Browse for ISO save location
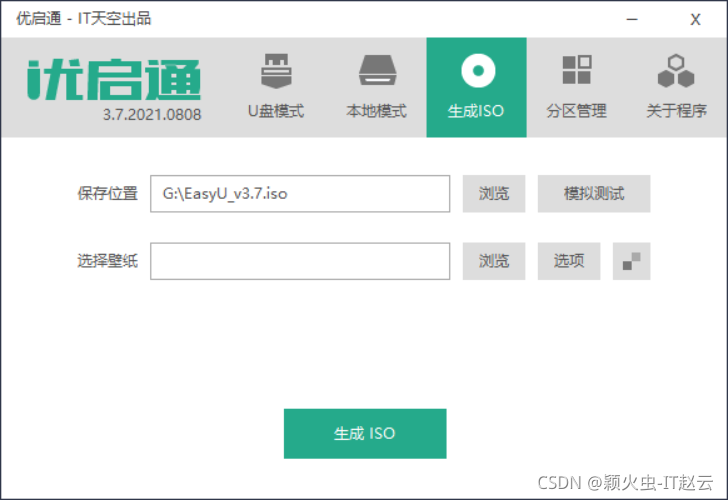This screenshot has width=728, height=500. coord(494,194)
